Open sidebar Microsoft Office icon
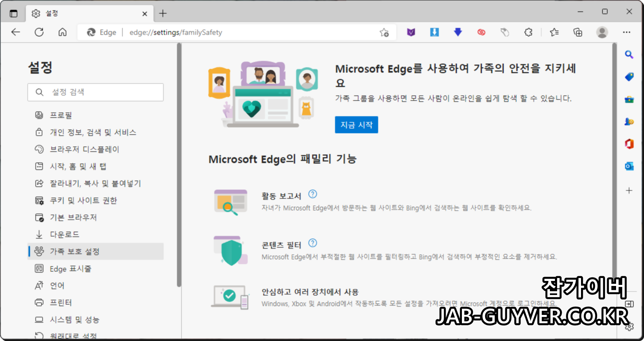This screenshot has height=341, width=644. coord(629,144)
